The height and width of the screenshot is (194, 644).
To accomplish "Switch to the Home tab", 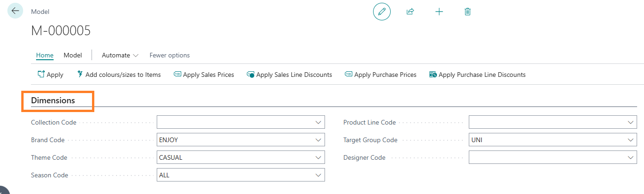I will 45,55.
